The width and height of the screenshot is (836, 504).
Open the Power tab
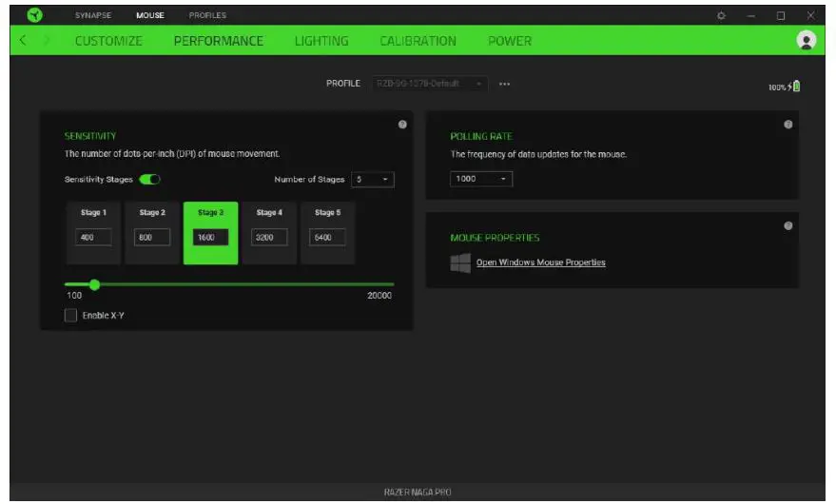click(x=510, y=41)
